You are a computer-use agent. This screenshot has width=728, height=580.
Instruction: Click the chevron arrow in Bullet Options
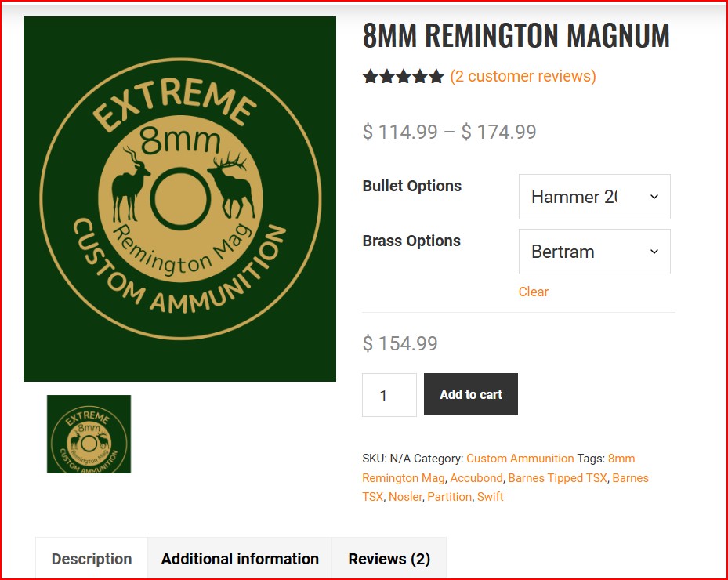tap(654, 197)
